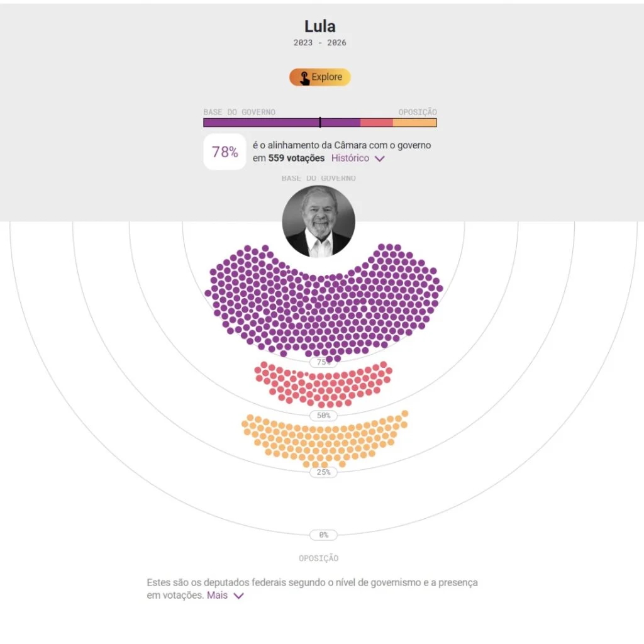Select the orange segment of alignment bar
Image resolution: width=644 pixels, height=644 pixels.
tap(414, 123)
